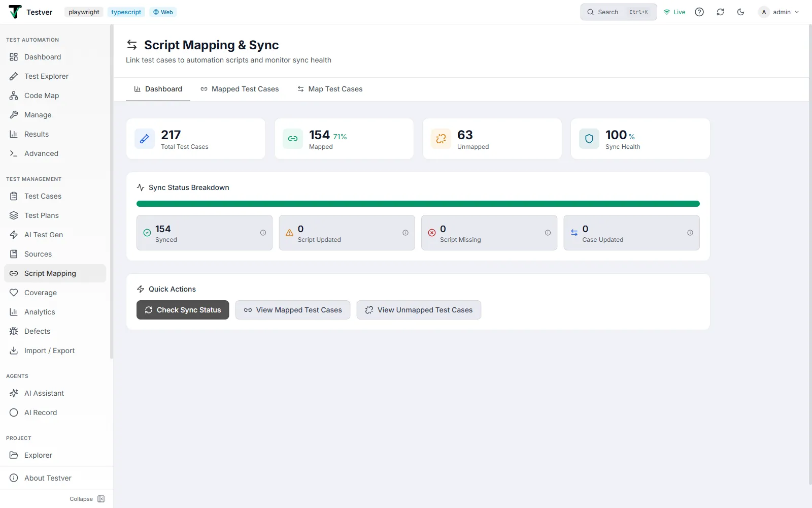Toggle dark mode moon icon

coord(740,12)
